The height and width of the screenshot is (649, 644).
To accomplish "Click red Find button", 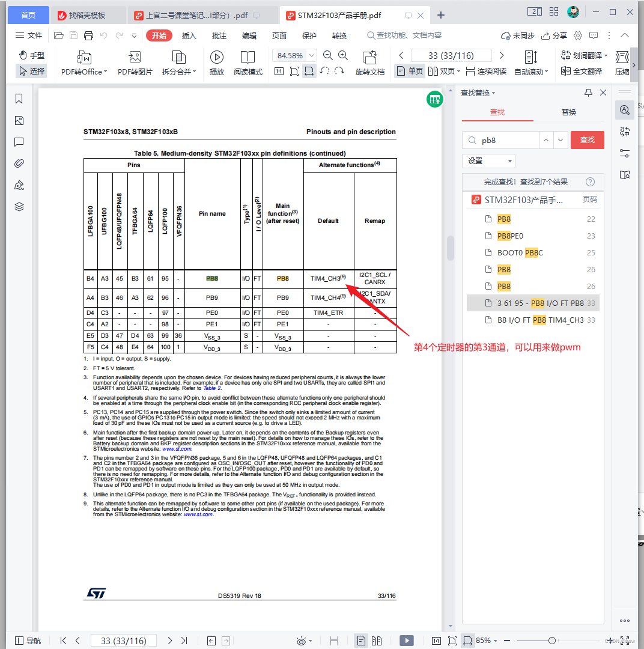I will point(588,140).
